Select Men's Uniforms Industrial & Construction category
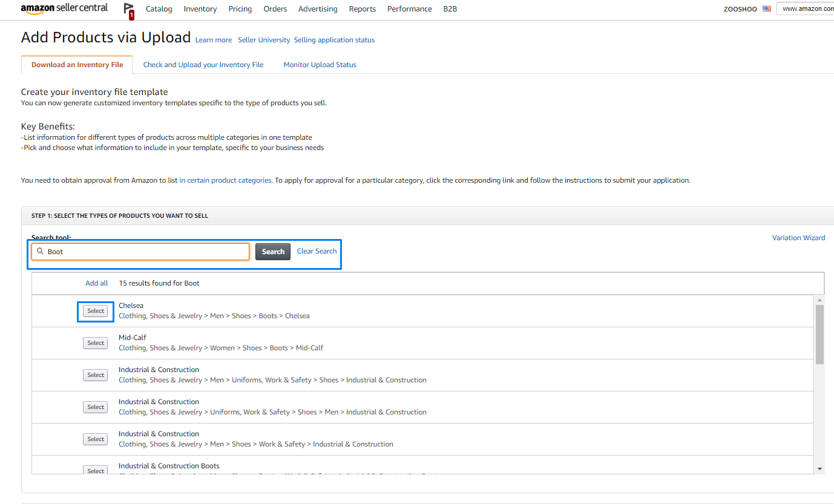This screenshot has height=504, width=834. click(x=95, y=375)
